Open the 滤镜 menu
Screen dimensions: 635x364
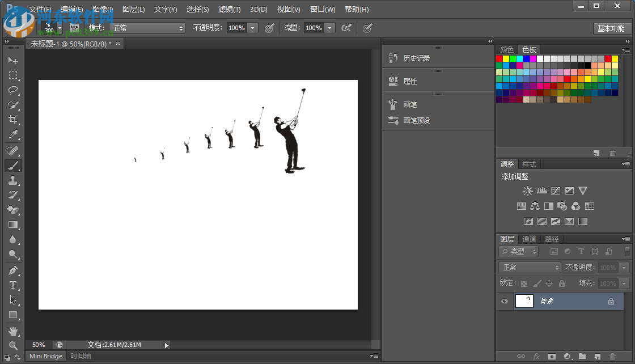click(x=229, y=9)
